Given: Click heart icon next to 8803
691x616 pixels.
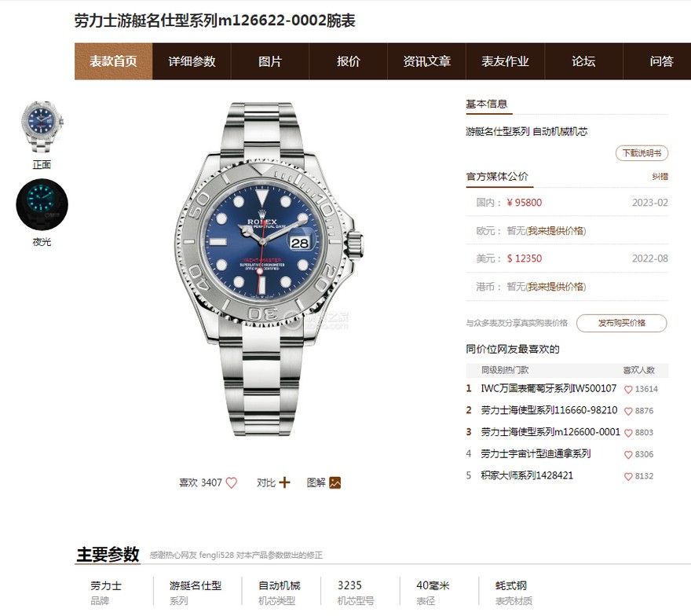Looking at the screenshot, I should (x=628, y=433).
